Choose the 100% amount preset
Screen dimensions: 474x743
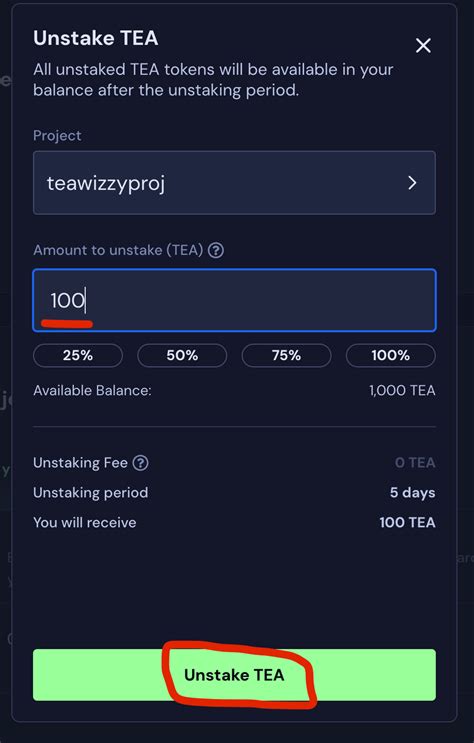click(x=391, y=355)
